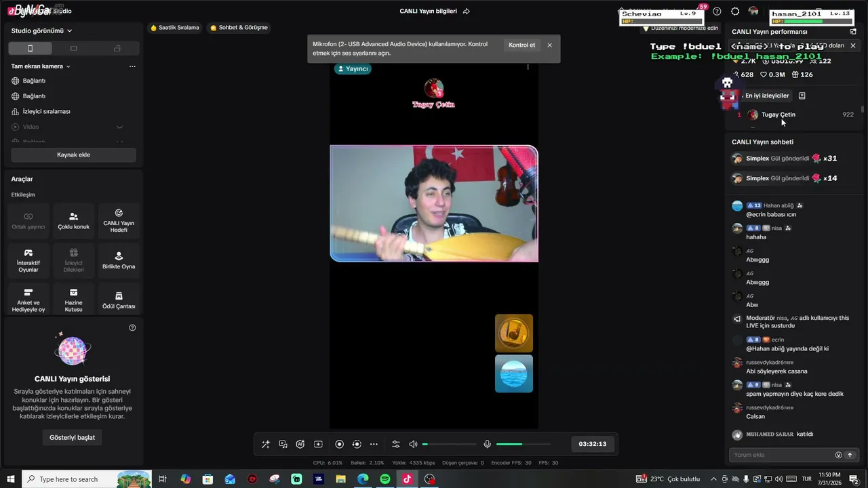Image resolution: width=868 pixels, height=488 pixels.
Task: Open the İnteraktif Oyunlar tool
Action: pyautogui.click(x=28, y=261)
